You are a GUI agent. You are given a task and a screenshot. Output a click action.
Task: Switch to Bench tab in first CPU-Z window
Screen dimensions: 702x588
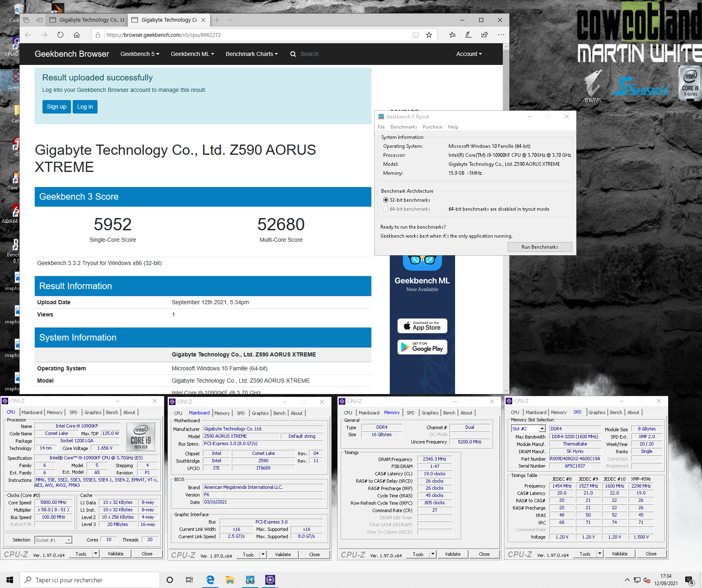coord(112,412)
